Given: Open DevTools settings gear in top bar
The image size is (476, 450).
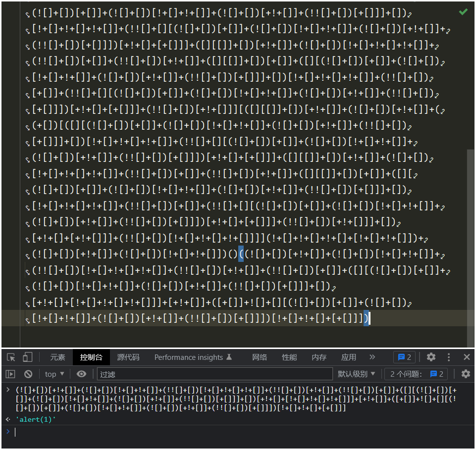Looking at the screenshot, I should tap(430, 357).
